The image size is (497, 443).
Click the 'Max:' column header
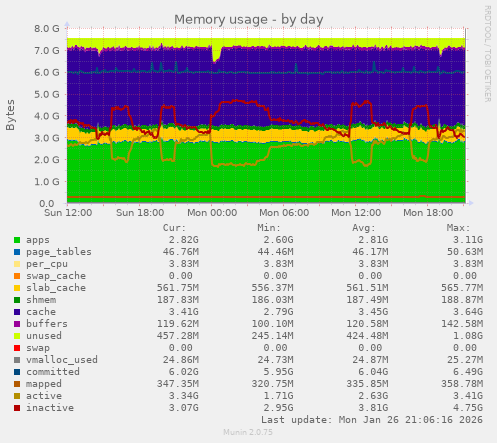point(458,228)
